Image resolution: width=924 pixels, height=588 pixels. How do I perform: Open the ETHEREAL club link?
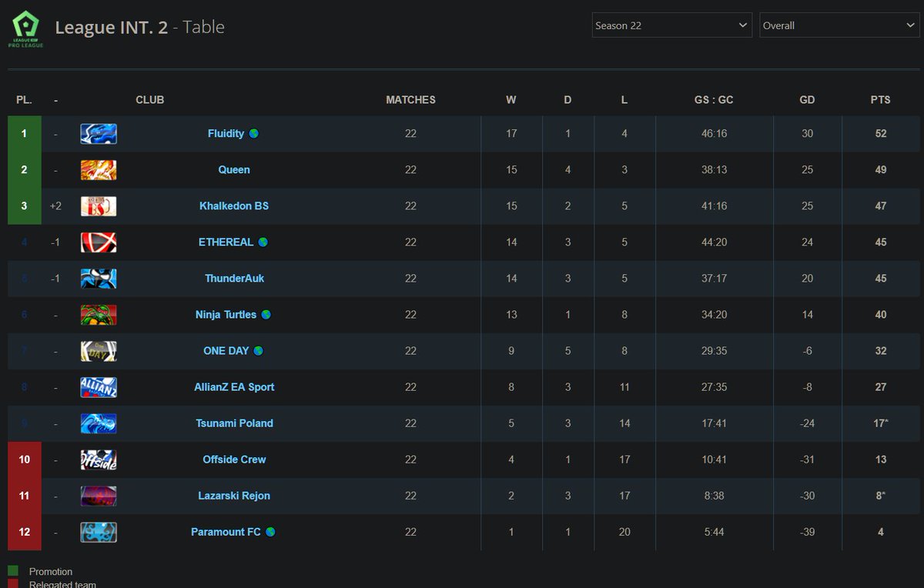coord(226,242)
